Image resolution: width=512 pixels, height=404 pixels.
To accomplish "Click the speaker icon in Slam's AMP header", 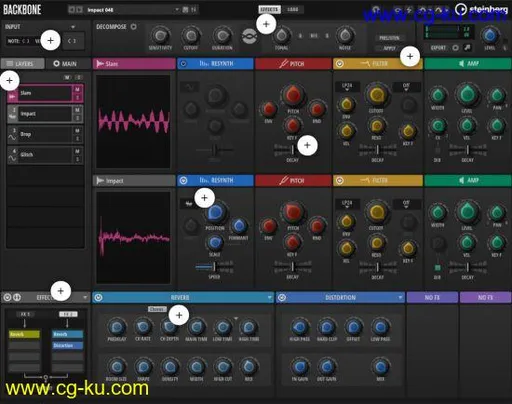I will [461, 63].
